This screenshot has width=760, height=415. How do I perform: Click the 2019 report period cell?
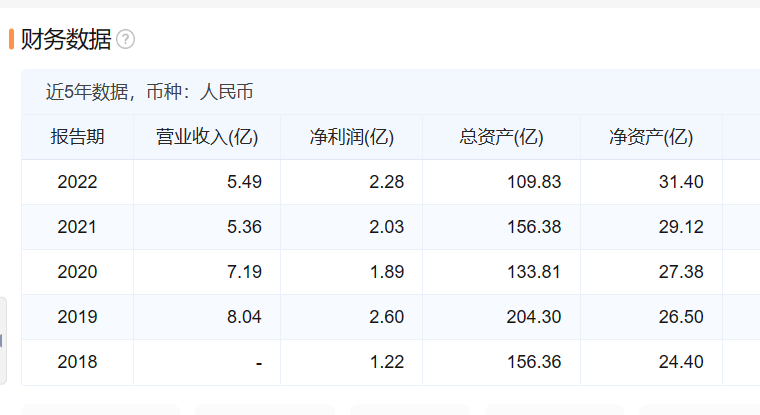click(x=77, y=317)
